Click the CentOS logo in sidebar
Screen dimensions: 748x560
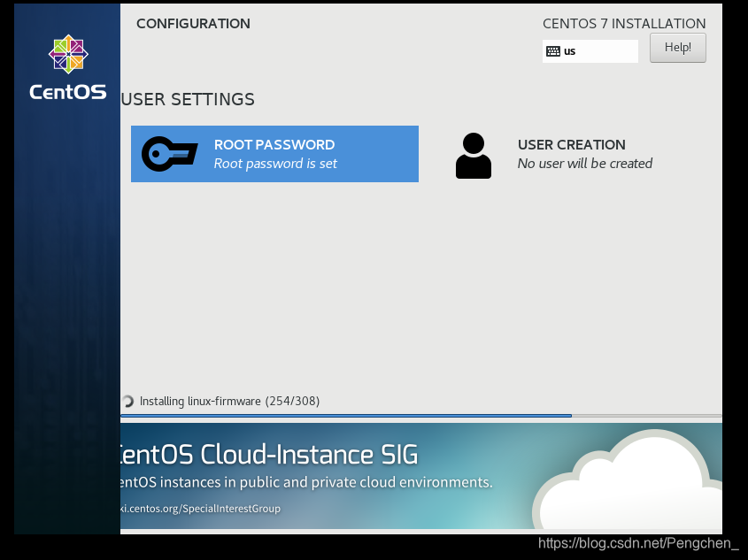click(68, 67)
